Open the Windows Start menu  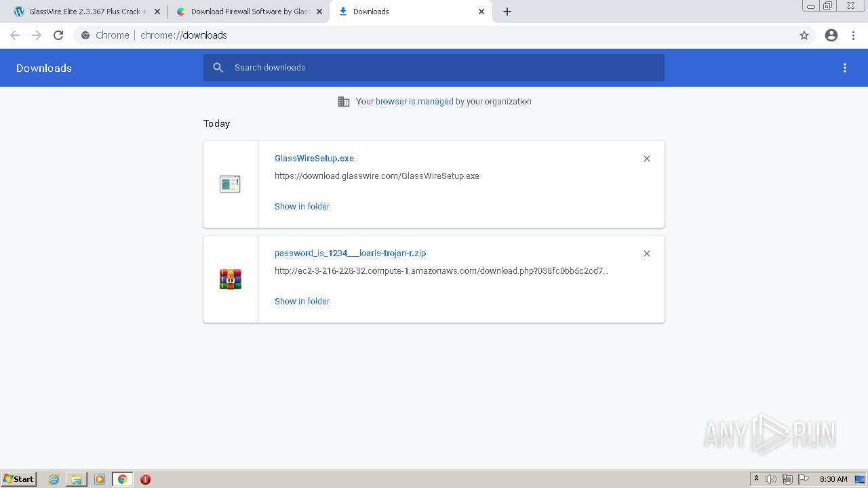[x=19, y=479]
